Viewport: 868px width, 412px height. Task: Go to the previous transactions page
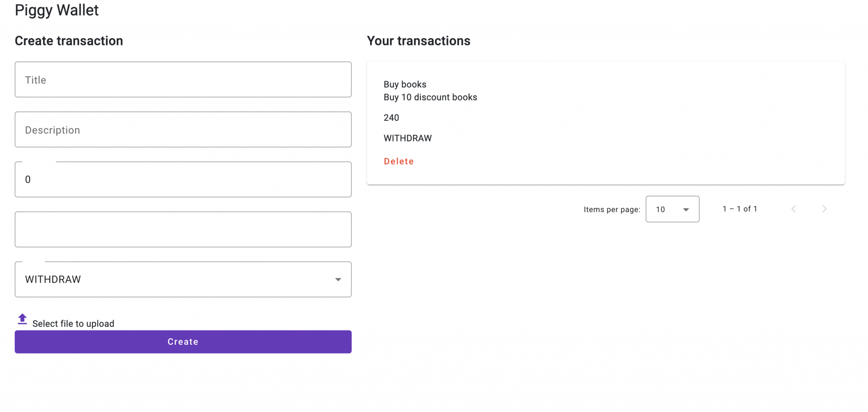pyautogui.click(x=793, y=209)
